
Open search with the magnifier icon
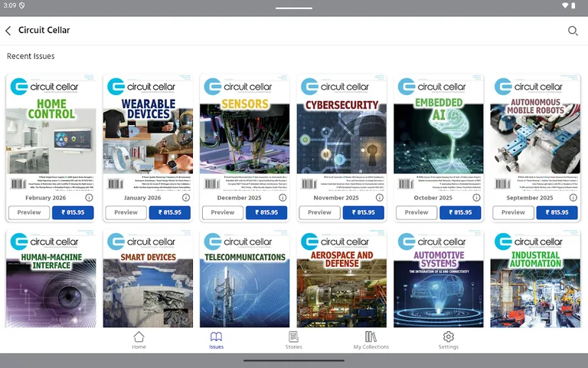[572, 31]
